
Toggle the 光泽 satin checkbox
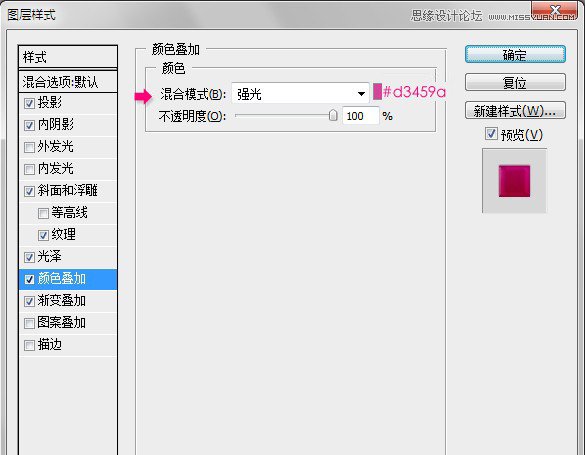pyautogui.click(x=29, y=257)
